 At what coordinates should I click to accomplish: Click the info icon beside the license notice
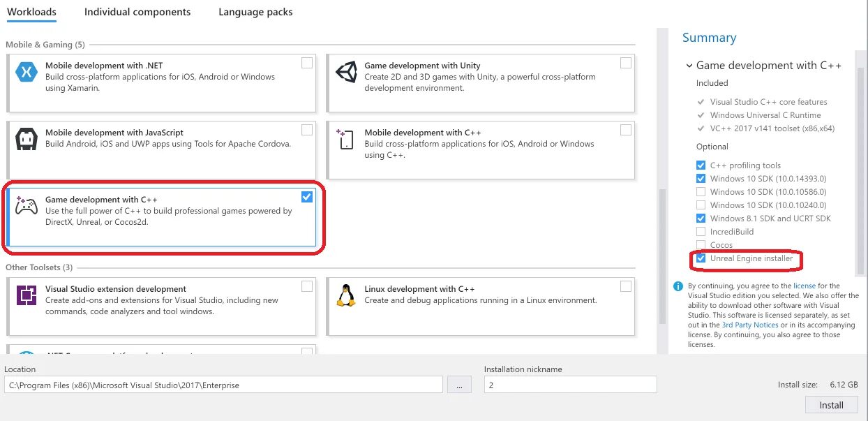click(x=678, y=286)
